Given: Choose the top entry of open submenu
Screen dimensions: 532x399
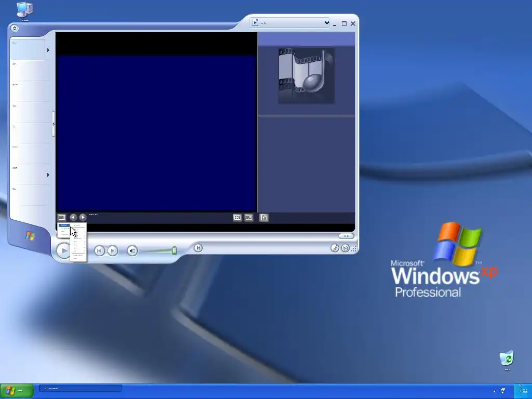Looking at the screenshot, I should [78, 225].
